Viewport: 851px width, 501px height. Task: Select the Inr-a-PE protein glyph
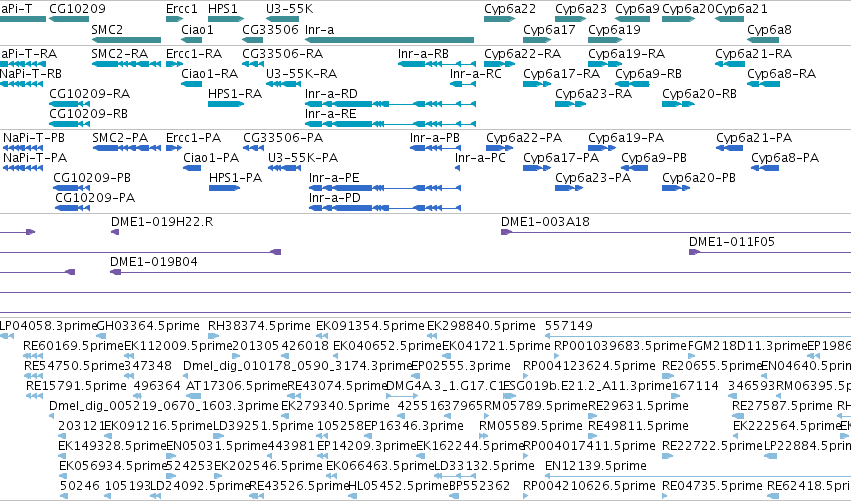point(385,188)
